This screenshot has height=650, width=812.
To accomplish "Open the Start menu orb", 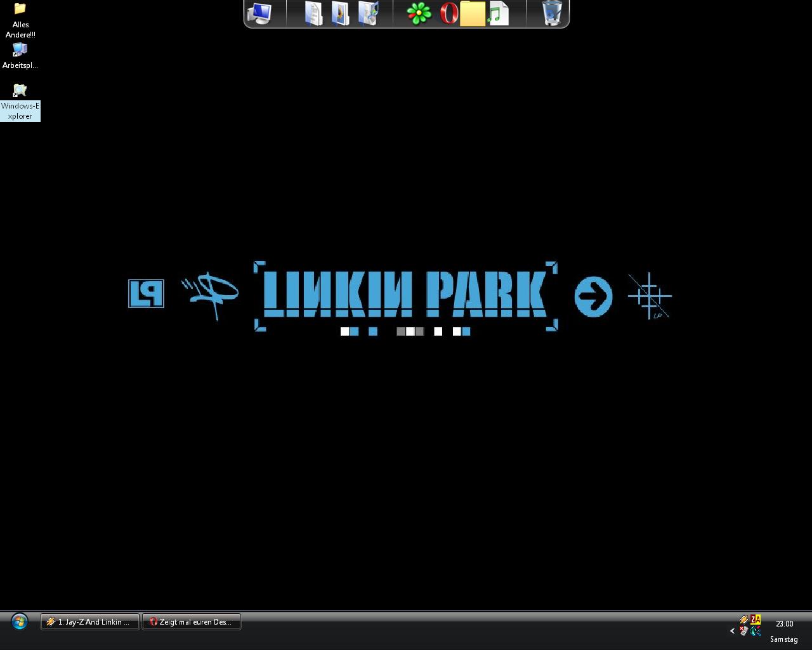I will click(20, 621).
